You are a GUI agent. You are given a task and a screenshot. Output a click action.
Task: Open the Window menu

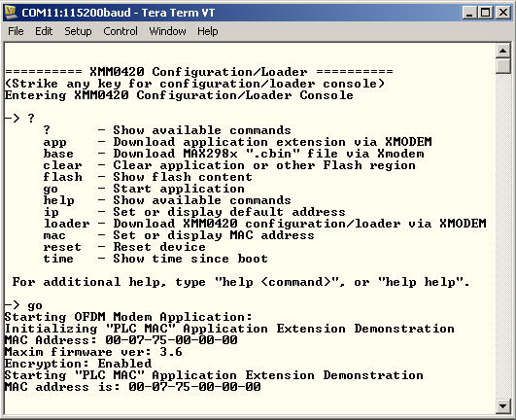tap(167, 31)
